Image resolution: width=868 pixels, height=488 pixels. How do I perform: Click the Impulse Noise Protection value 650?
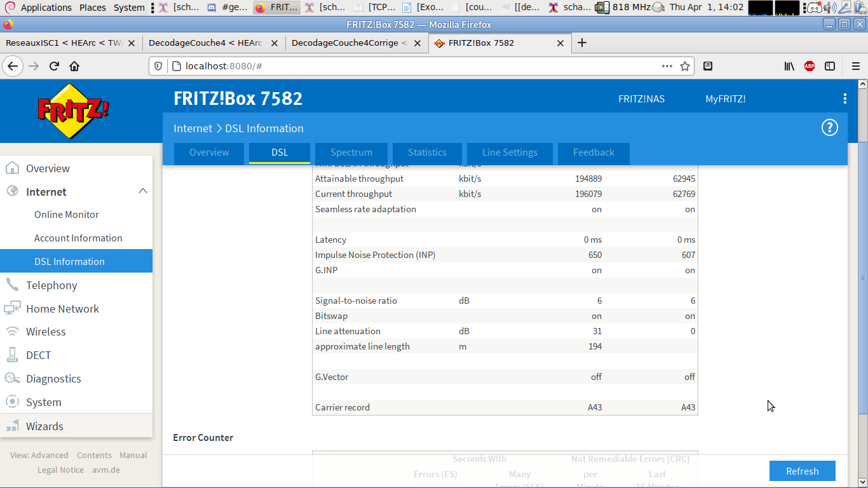pos(595,255)
